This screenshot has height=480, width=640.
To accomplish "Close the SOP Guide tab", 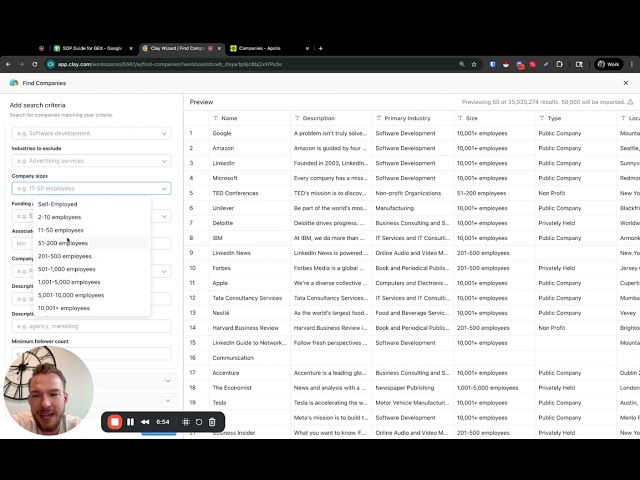I will click(x=131, y=48).
